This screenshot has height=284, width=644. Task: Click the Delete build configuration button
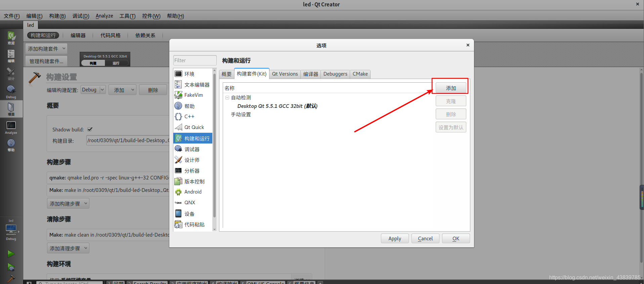click(153, 90)
